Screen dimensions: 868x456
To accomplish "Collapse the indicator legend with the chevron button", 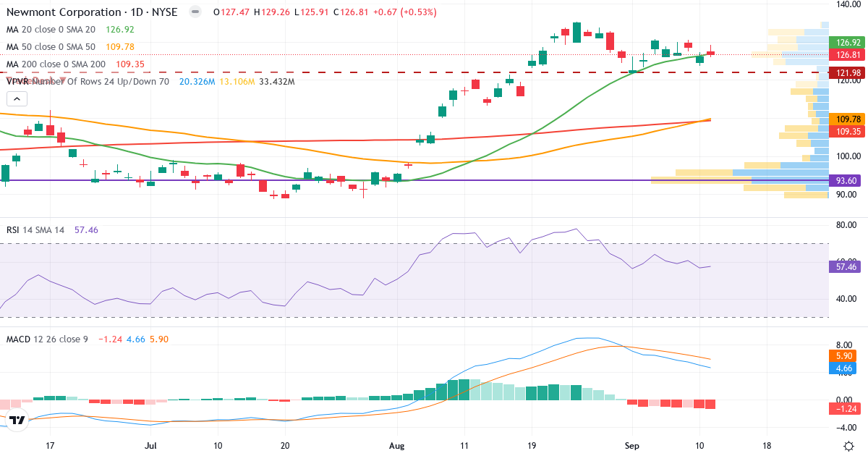I will pyautogui.click(x=15, y=98).
